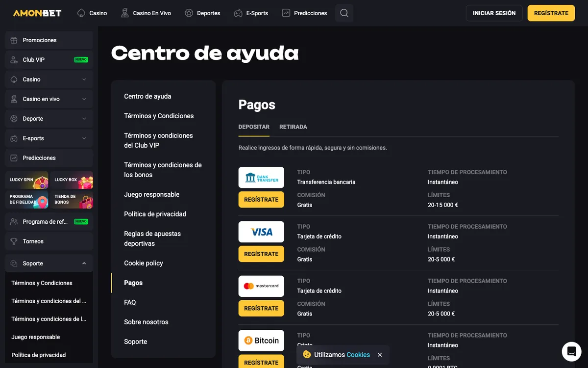Open Predicciones in the left sidebar

point(49,158)
